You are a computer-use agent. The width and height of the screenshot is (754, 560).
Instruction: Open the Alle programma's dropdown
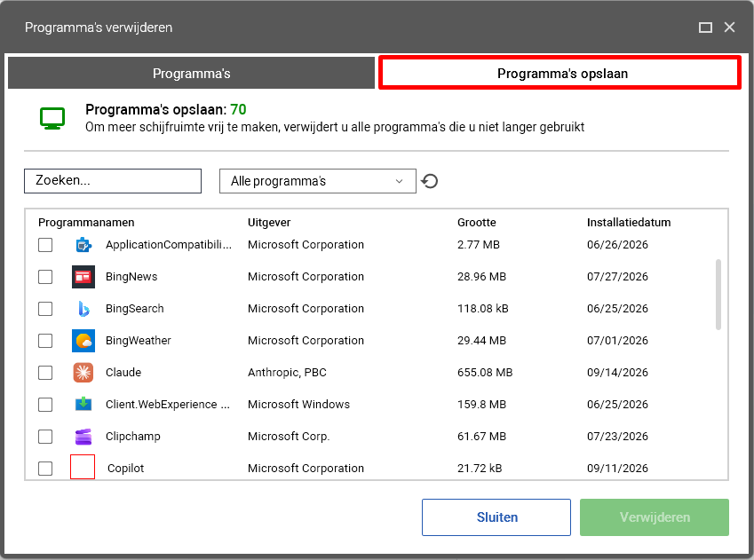pos(317,181)
